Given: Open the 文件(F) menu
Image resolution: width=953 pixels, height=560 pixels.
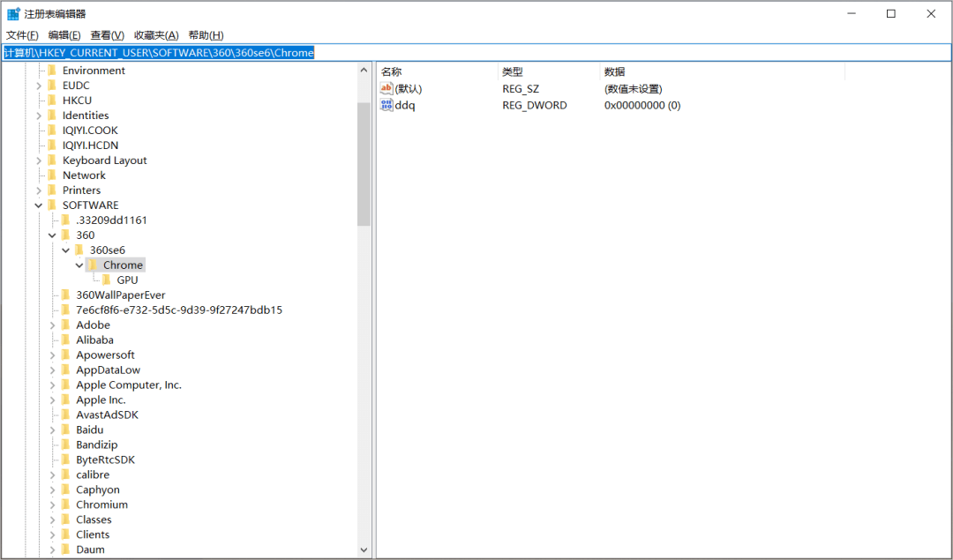Looking at the screenshot, I should coord(22,35).
